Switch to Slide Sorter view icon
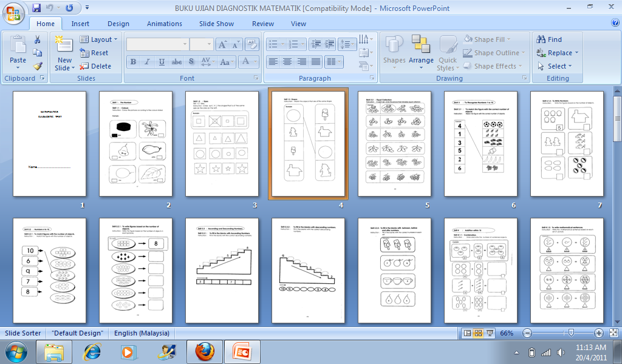Screen dimensions: 622x364 click(479, 333)
